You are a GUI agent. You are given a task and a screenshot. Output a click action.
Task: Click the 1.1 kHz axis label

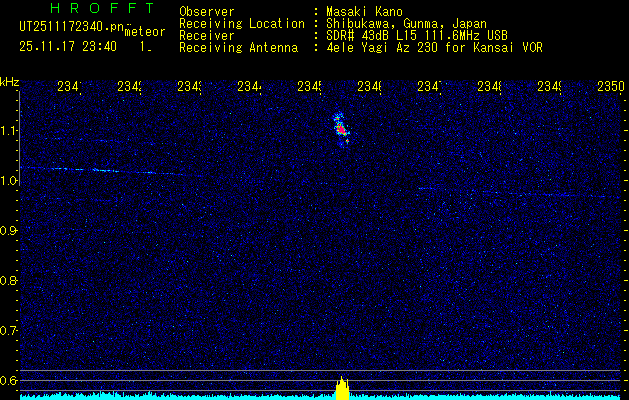[x=9, y=131]
